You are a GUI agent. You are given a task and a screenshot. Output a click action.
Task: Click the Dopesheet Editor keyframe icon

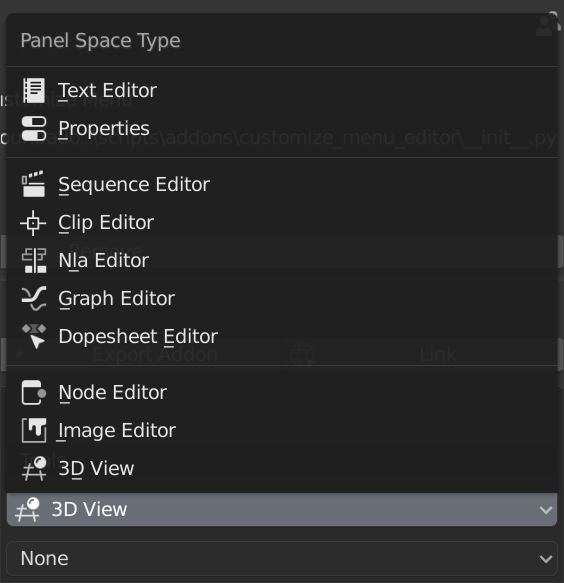(x=34, y=336)
